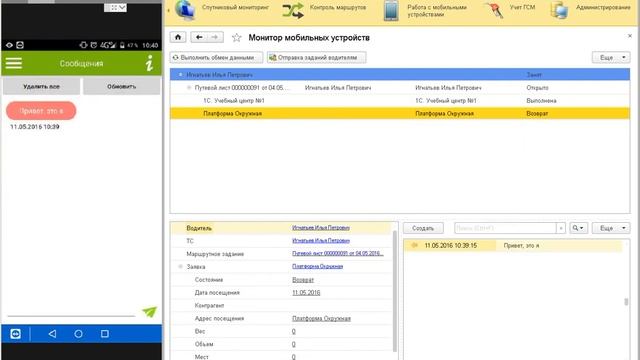The image size is (640, 360).
Task: Click the Открыто status cell
Action: (x=537, y=88)
